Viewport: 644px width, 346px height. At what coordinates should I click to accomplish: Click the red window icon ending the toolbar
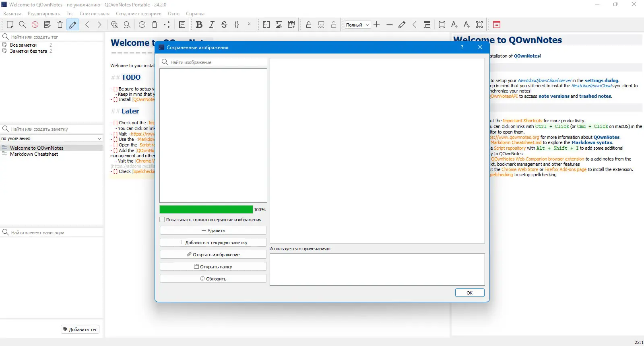click(497, 25)
